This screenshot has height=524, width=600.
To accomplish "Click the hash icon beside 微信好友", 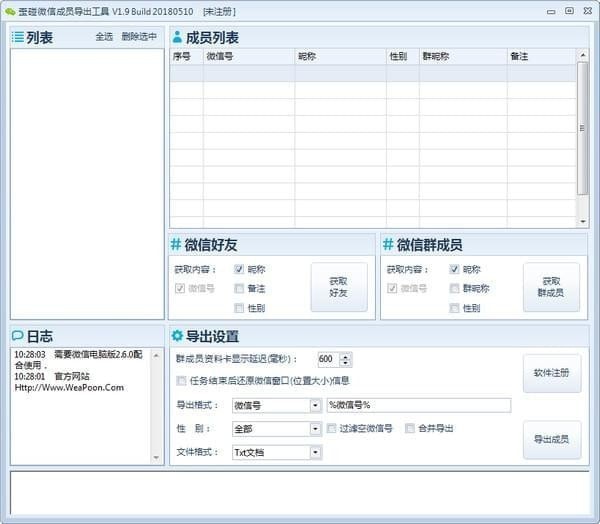I will [x=176, y=245].
